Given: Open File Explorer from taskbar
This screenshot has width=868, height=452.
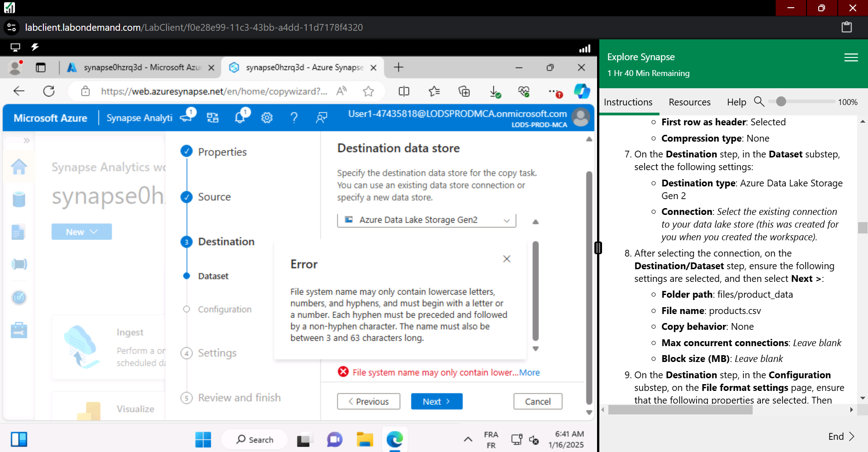Looking at the screenshot, I should 365,439.
